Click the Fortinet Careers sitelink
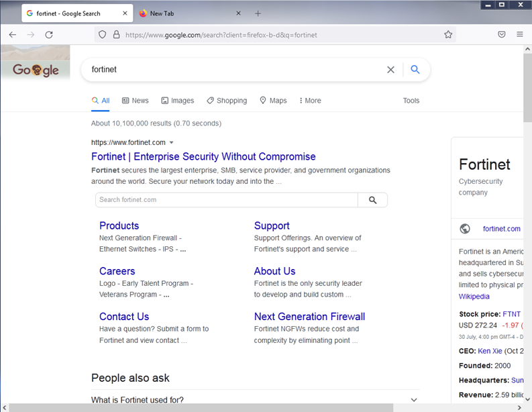Viewport: 532px width, 412px height. (117, 271)
